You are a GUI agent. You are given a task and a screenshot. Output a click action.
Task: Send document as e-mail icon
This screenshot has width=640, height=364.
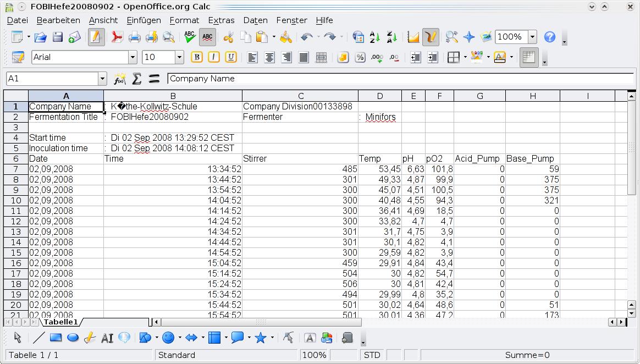click(x=75, y=37)
